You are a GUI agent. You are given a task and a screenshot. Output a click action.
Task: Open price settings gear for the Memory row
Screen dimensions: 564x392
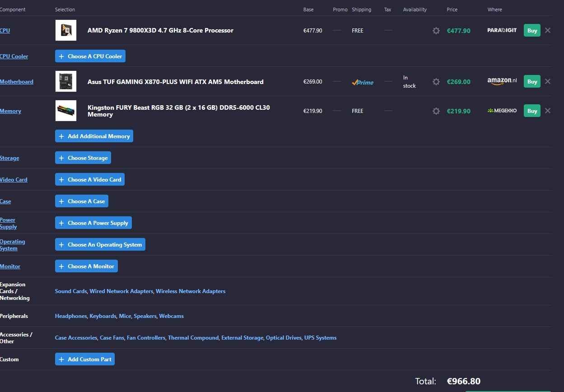(x=436, y=111)
